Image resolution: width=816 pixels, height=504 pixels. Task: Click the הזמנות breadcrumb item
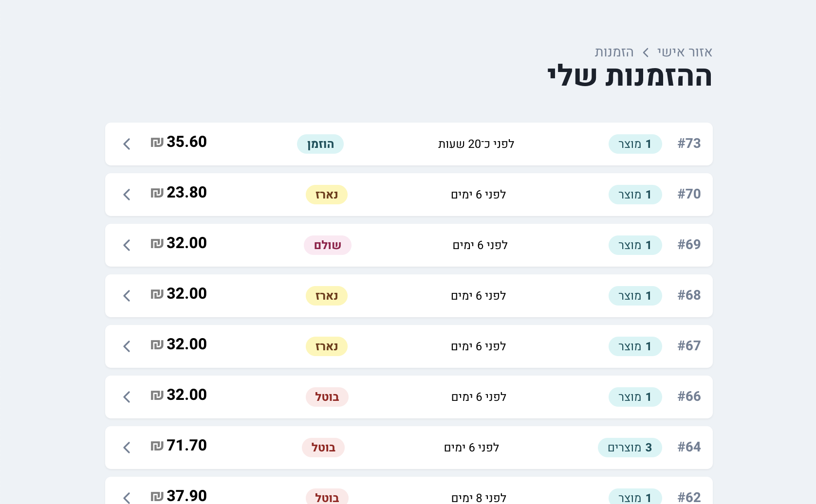click(614, 52)
